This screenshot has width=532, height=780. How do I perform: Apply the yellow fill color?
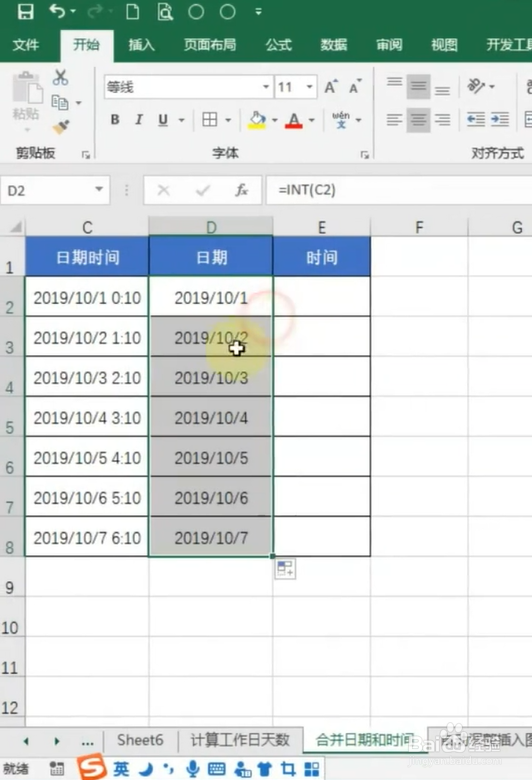tap(257, 120)
